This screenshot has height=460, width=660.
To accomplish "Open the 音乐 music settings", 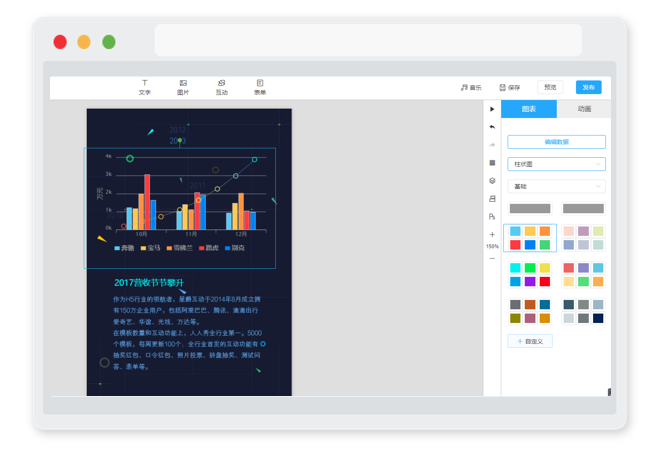I will [471, 87].
